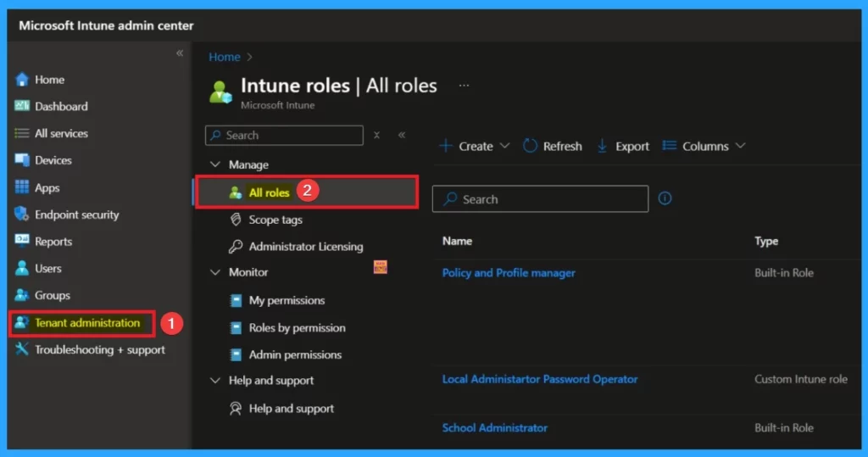Collapse the Monitor section
The width and height of the screenshot is (868, 457).
[x=214, y=272]
